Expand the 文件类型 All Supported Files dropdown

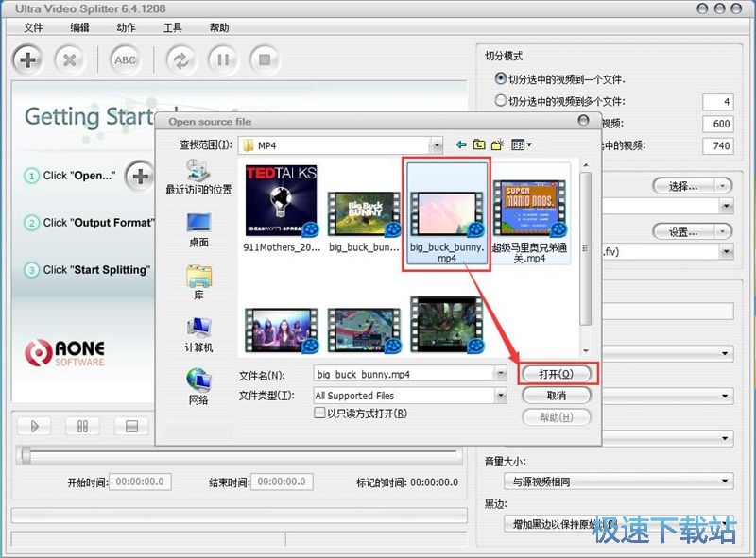[501, 396]
